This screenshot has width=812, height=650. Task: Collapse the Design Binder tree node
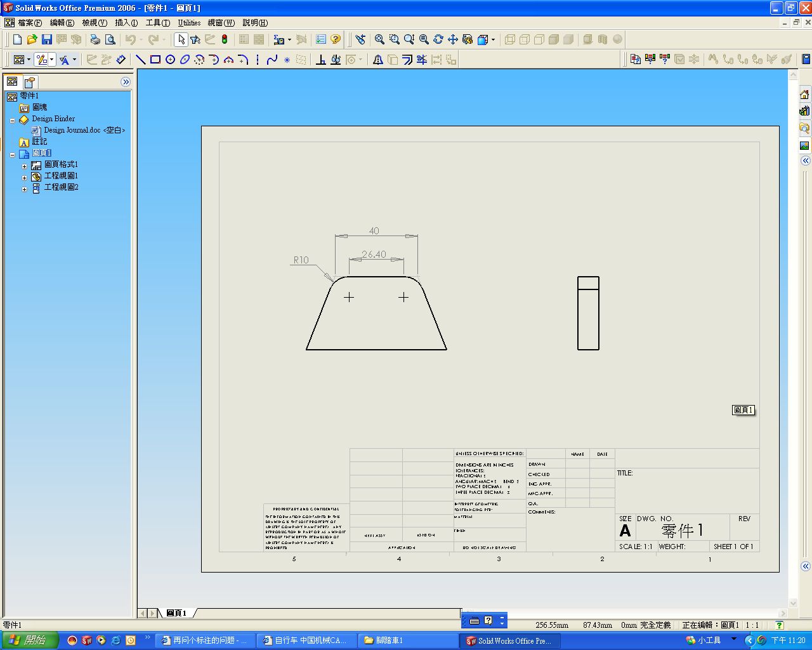12,120
